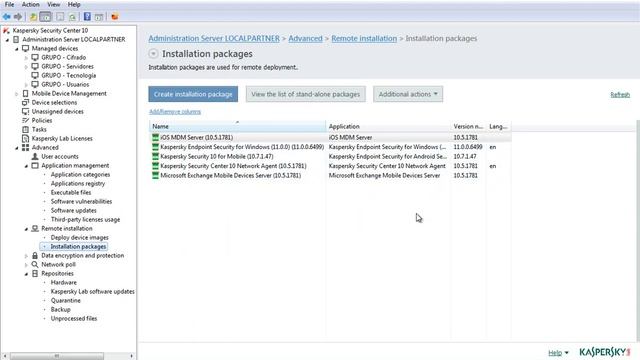Screen dimensions: 640x360
Task: Toggle the Show/Hide console tree toolbar icon
Action: click(46, 17)
